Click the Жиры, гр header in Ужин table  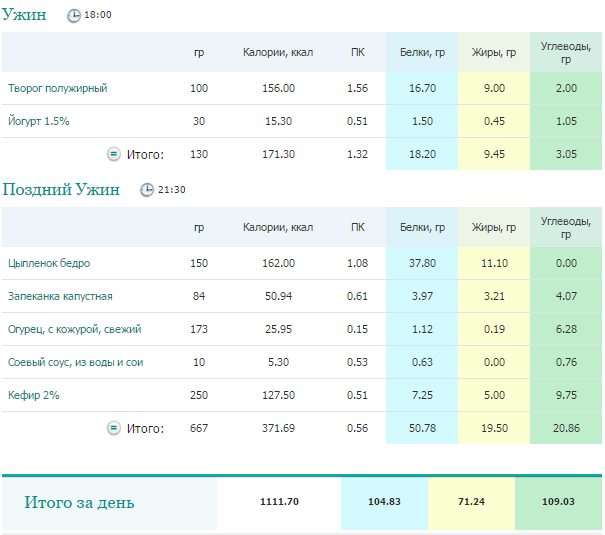tap(494, 53)
